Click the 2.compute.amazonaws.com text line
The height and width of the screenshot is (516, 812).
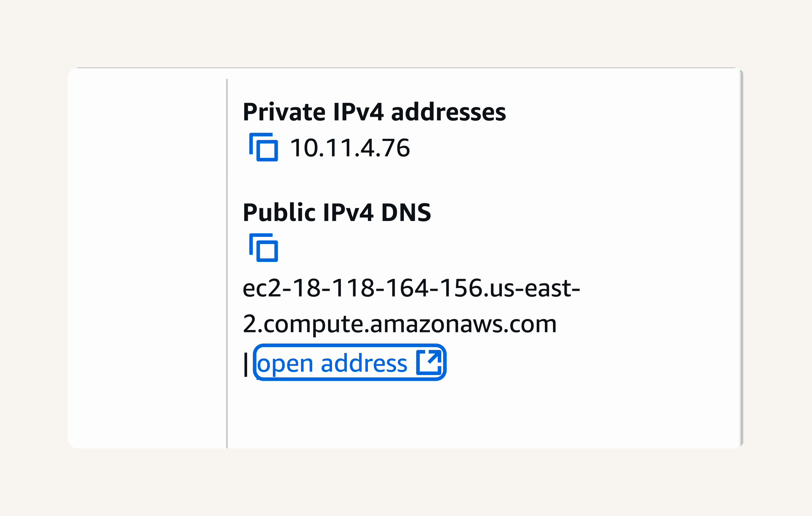pyautogui.click(x=400, y=324)
